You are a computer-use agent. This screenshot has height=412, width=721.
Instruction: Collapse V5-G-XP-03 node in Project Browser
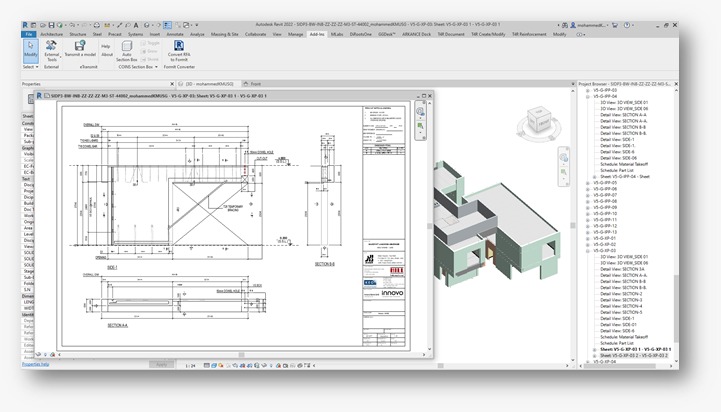click(x=588, y=251)
